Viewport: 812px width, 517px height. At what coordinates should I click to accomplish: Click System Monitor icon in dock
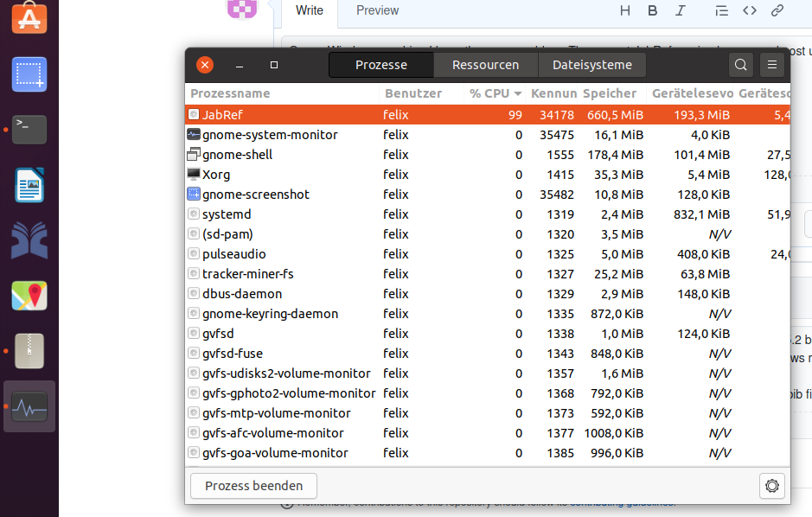(29, 406)
